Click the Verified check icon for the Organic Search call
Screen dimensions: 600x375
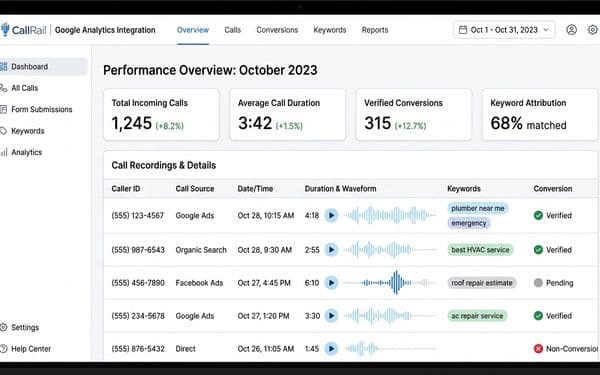pyautogui.click(x=538, y=250)
